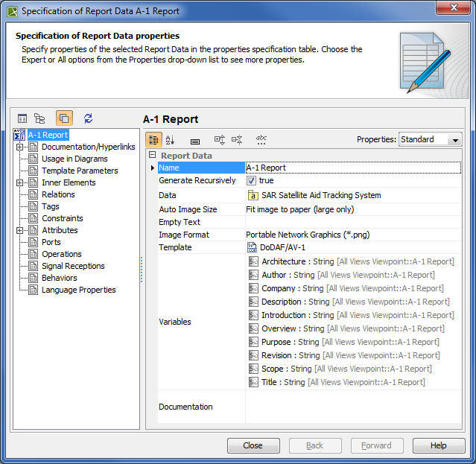Select Operations tree item
The image size is (476, 464).
pyautogui.click(x=62, y=254)
